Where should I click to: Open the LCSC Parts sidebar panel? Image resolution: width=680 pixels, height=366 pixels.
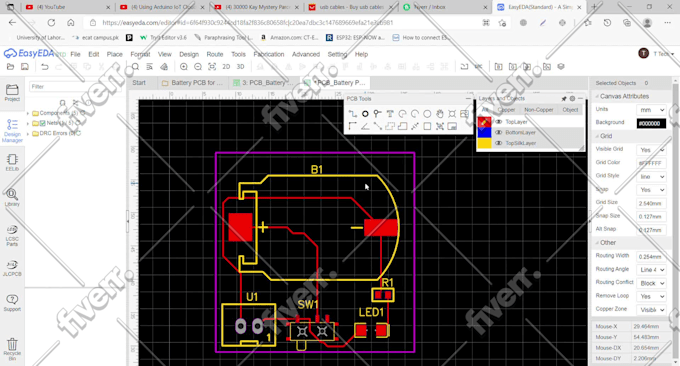[x=12, y=235]
